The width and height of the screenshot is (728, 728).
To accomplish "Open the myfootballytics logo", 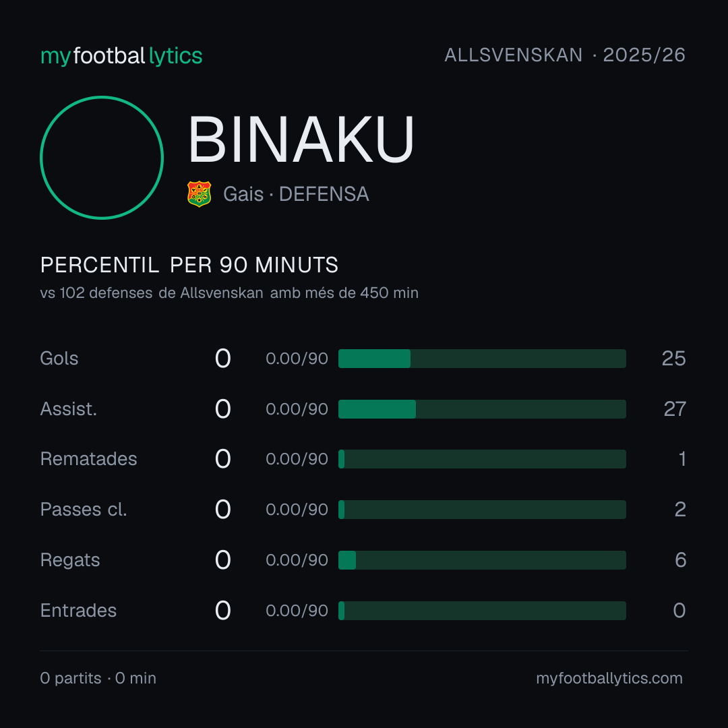I will point(121,56).
